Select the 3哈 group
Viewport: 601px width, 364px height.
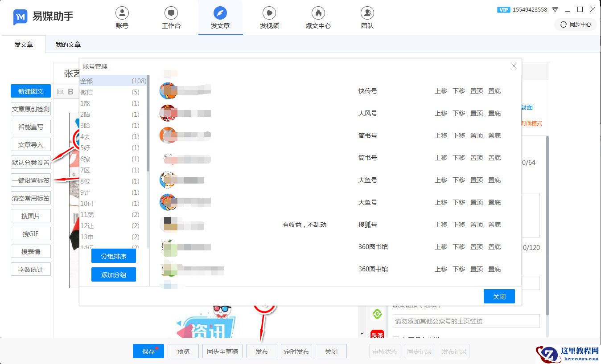(113, 126)
